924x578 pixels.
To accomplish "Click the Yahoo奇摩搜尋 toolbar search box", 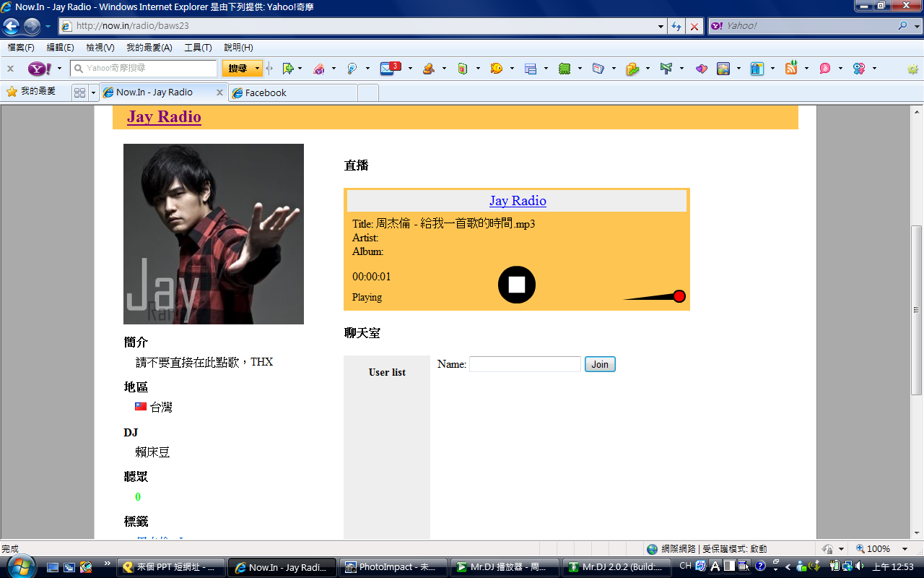I will click(144, 69).
